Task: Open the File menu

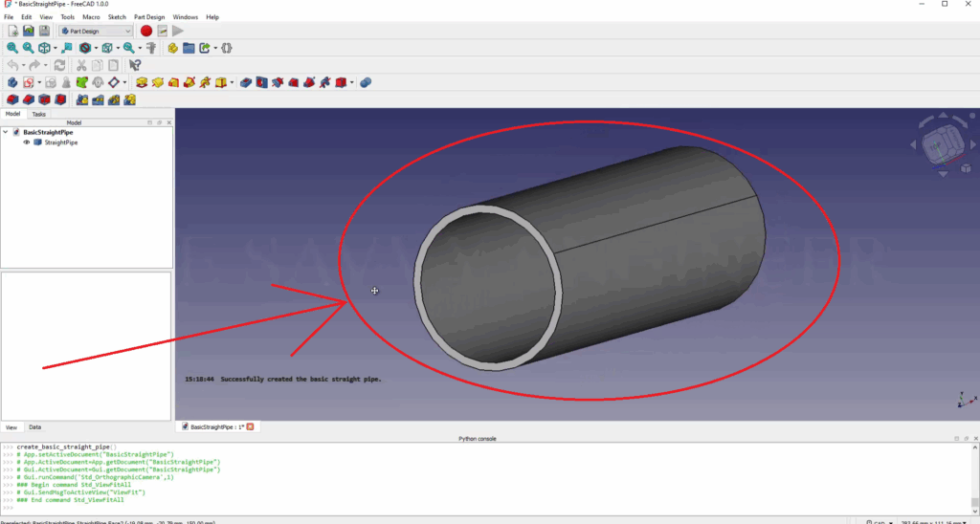Action: pos(9,17)
